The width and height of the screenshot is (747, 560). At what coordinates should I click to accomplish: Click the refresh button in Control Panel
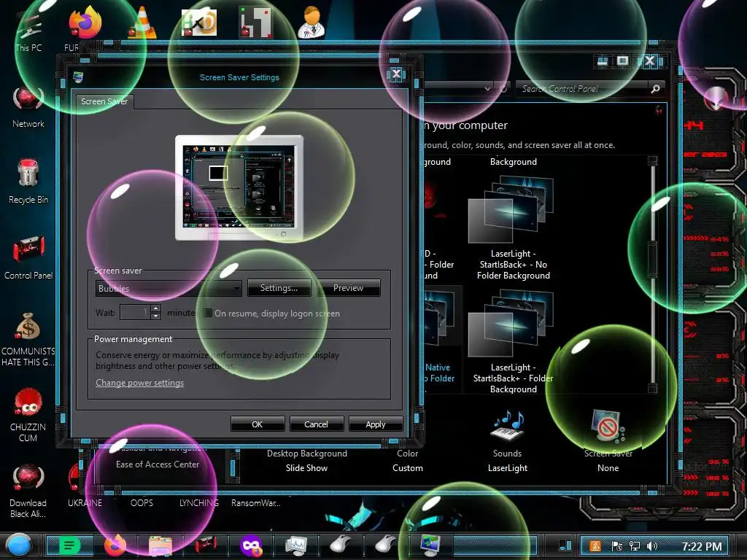point(503,88)
